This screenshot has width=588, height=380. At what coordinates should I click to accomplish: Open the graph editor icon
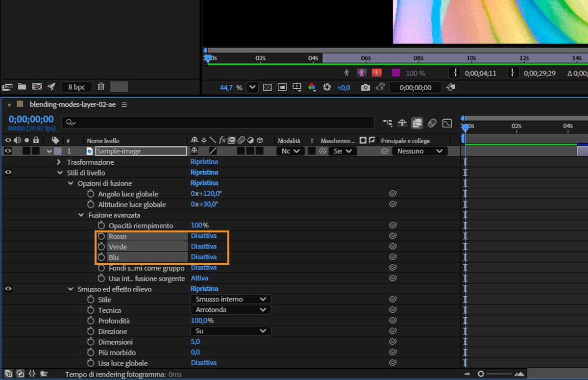447,123
